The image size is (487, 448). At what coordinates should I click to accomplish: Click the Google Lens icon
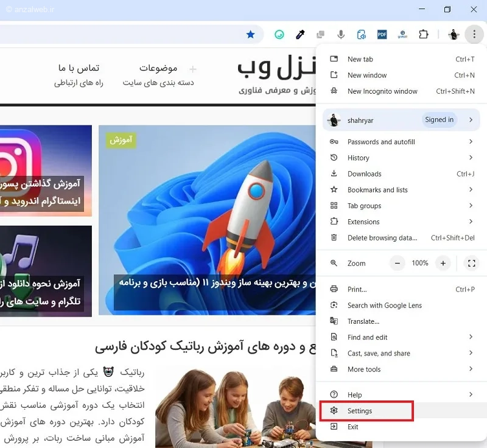334,305
